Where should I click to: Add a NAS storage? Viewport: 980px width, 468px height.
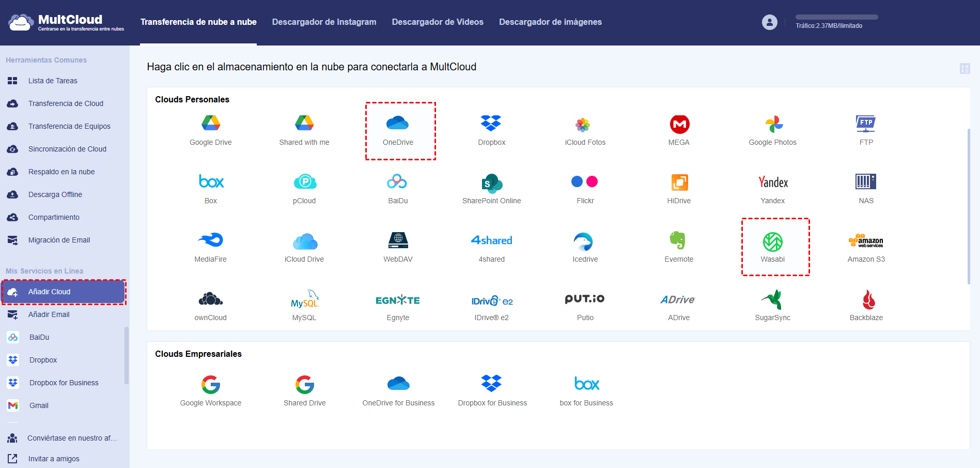coord(866,189)
